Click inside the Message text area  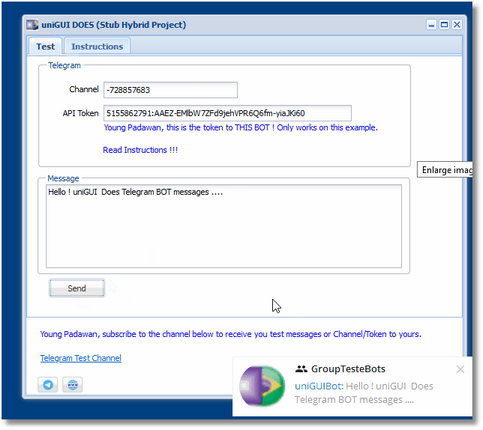point(224,226)
